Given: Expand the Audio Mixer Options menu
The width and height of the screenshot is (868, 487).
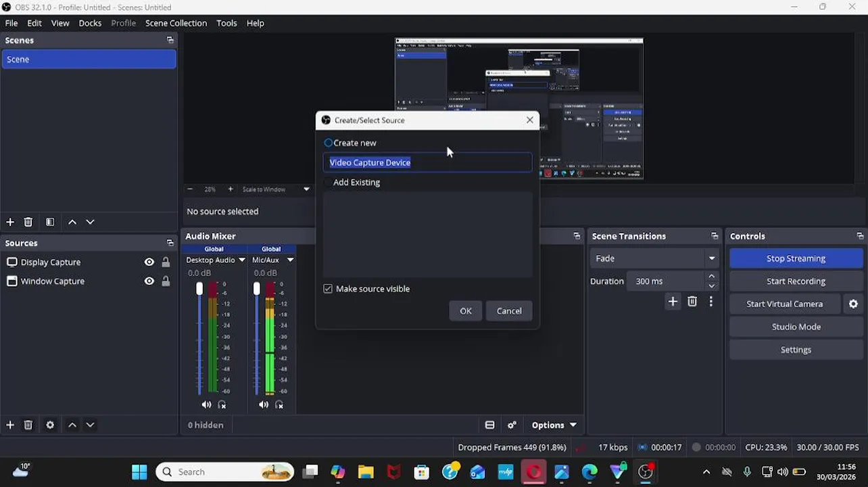Looking at the screenshot, I should (554, 425).
